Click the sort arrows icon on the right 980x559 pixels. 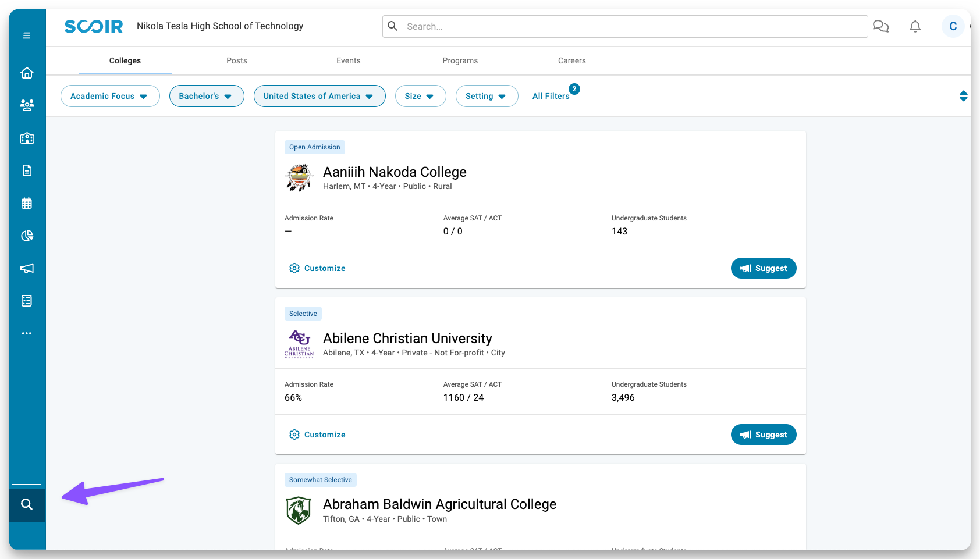pos(964,96)
